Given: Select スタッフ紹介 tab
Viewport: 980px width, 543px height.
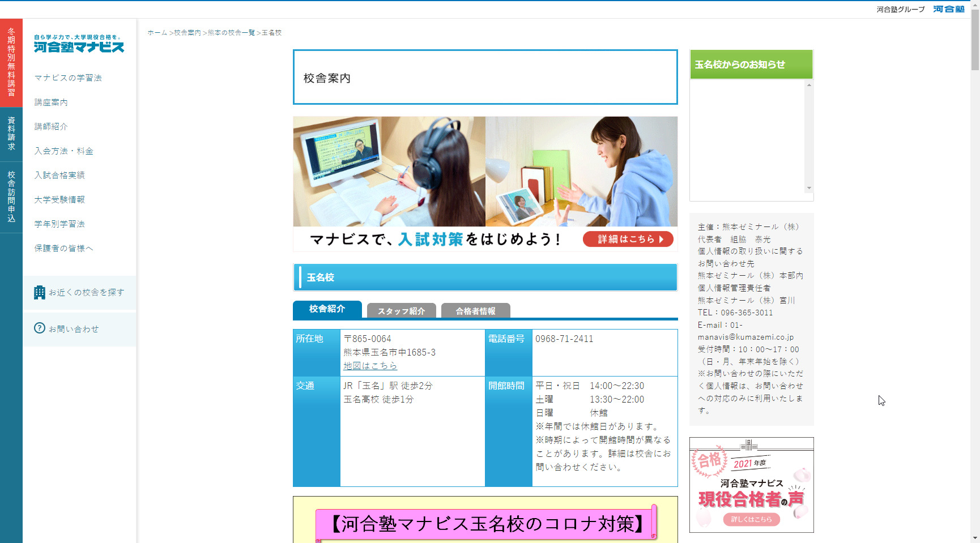Looking at the screenshot, I should pos(401,311).
